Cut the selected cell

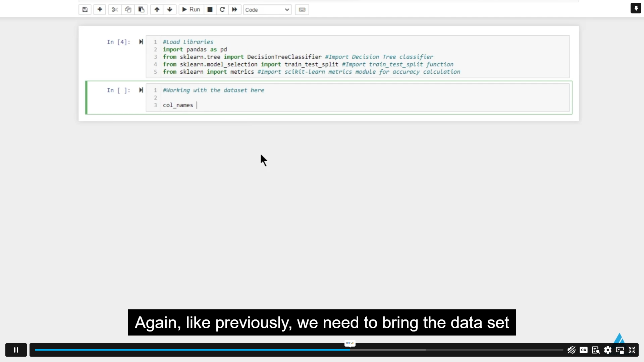tap(114, 9)
